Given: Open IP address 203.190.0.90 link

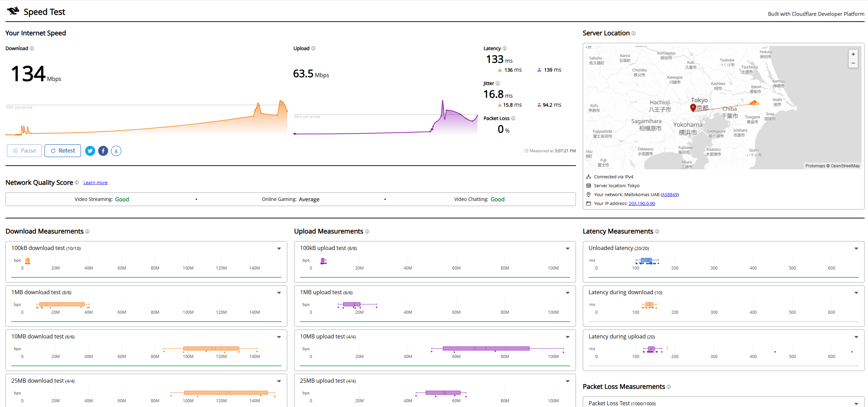Looking at the screenshot, I should (x=642, y=204).
